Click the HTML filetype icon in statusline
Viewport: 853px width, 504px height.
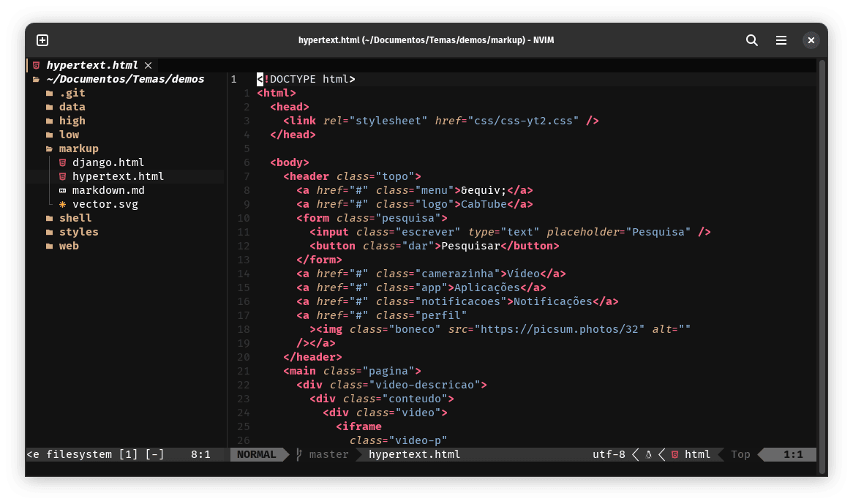(674, 454)
